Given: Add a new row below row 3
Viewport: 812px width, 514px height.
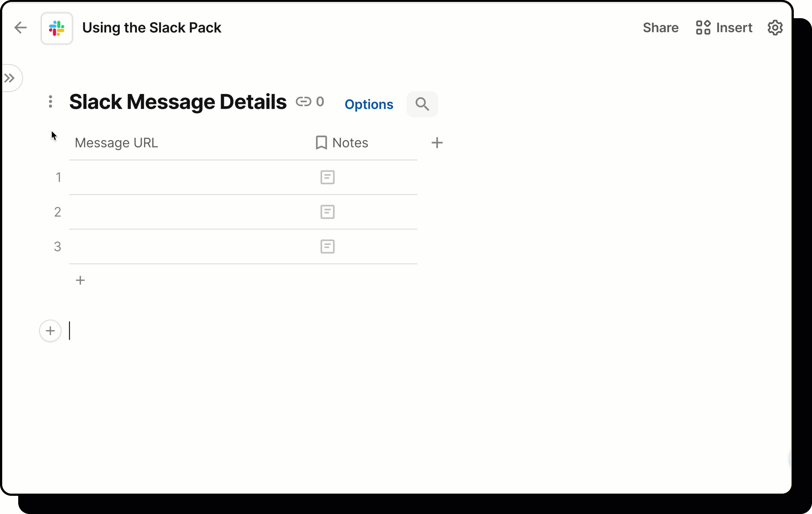Looking at the screenshot, I should coord(80,280).
